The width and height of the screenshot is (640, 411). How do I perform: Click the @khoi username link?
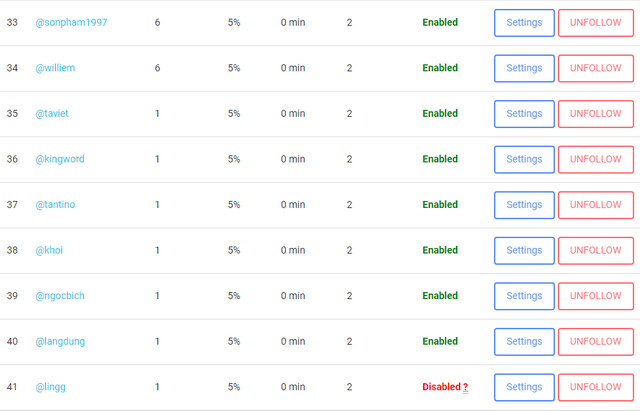(49, 250)
